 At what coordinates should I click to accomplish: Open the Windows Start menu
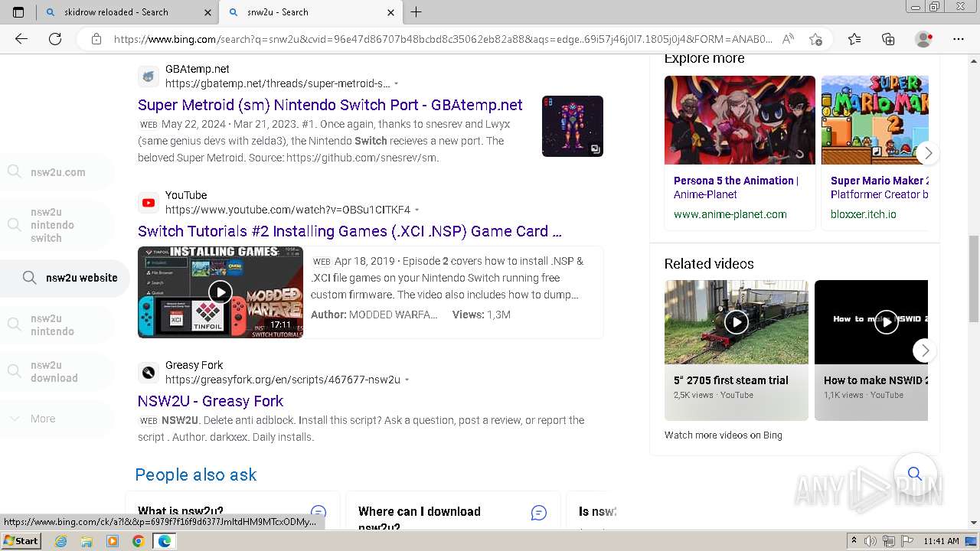(x=21, y=541)
